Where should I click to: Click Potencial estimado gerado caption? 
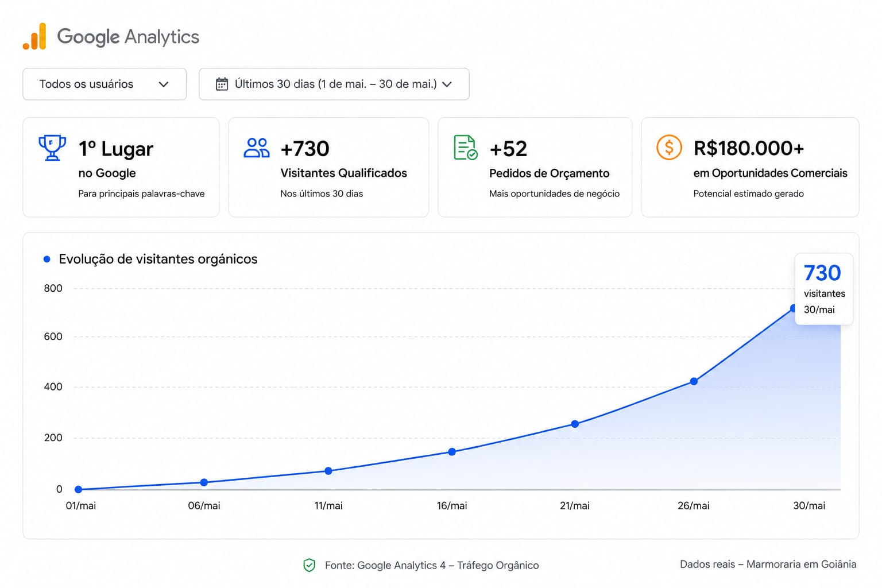tap(748, 194)
